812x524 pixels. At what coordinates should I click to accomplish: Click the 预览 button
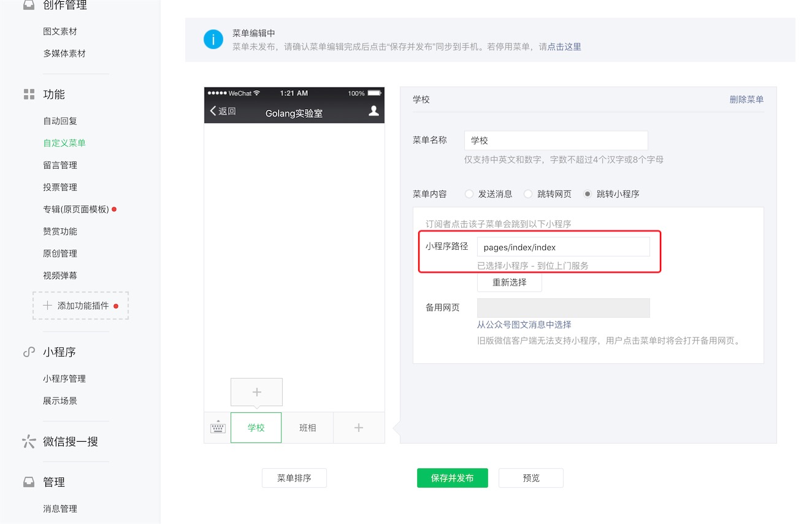pyautogui.click(x=531, y=478)
